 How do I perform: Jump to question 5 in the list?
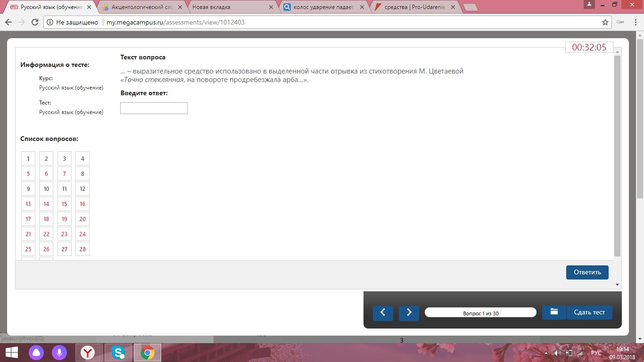(x=28, y=174)
